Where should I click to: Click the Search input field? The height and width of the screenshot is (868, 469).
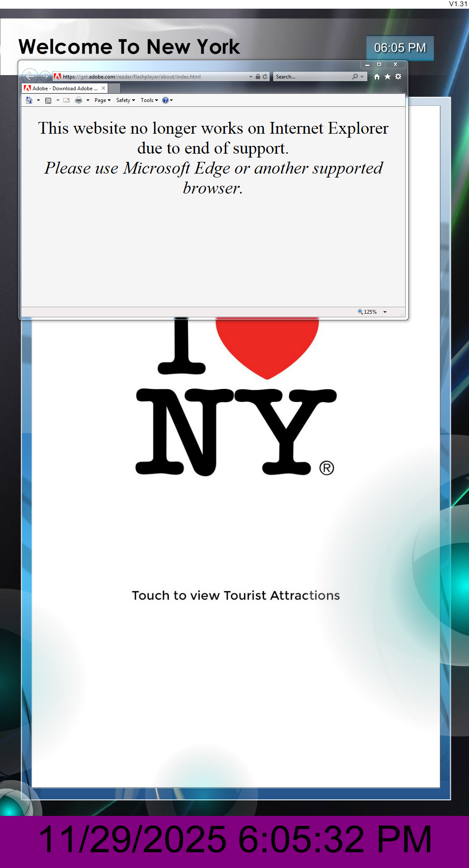[x=312, y=77]
